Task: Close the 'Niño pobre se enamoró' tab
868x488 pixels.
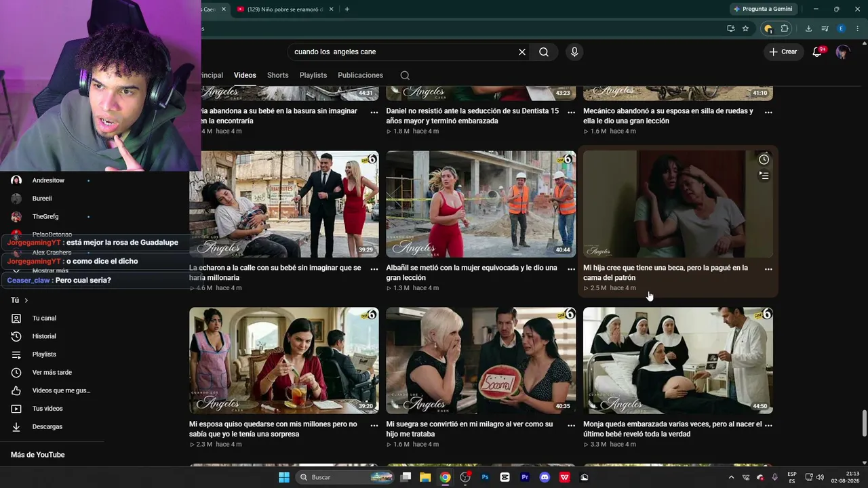Action: [x=332, y=9]
